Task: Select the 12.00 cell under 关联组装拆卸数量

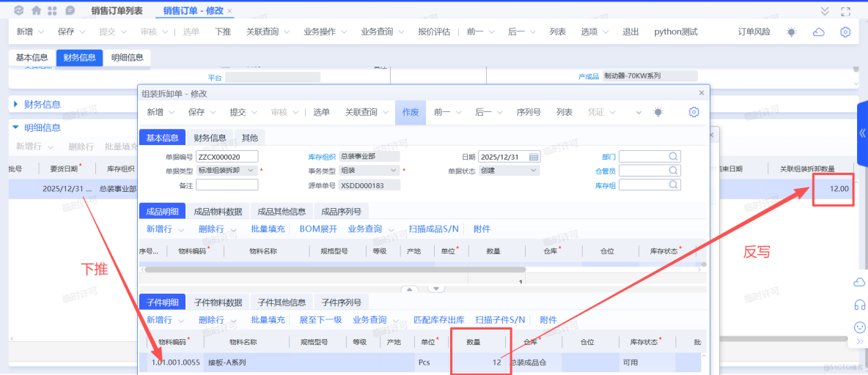Action: [810, 189]
